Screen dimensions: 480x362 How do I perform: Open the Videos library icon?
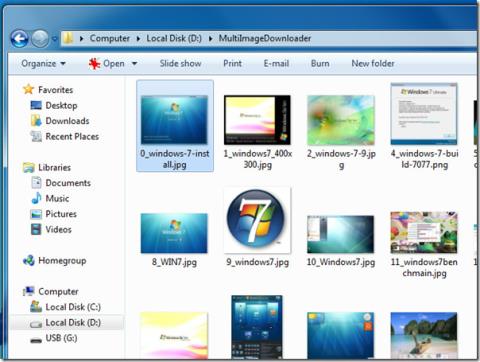(36, 229)
